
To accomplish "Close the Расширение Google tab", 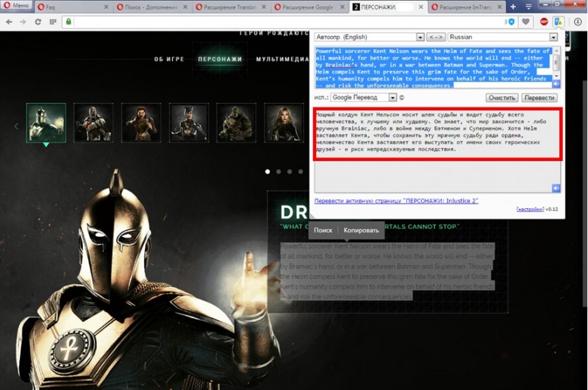I will tap(342, 7).
